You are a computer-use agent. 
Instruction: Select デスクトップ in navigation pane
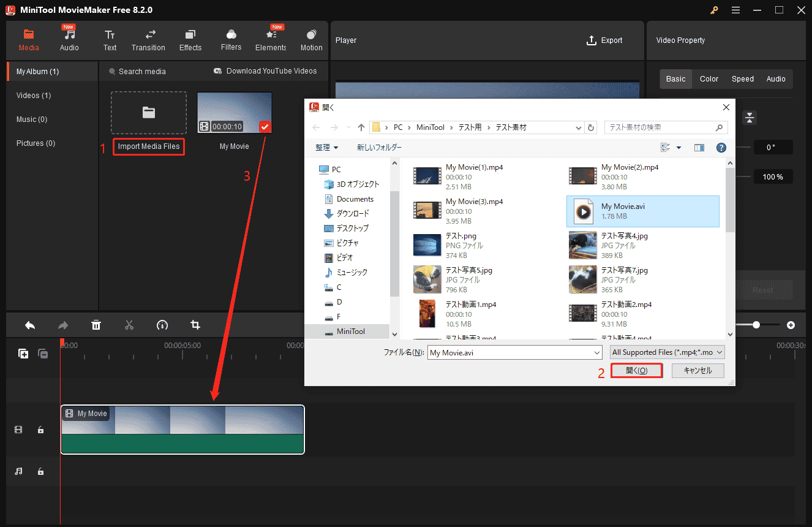tap(347, 228)
